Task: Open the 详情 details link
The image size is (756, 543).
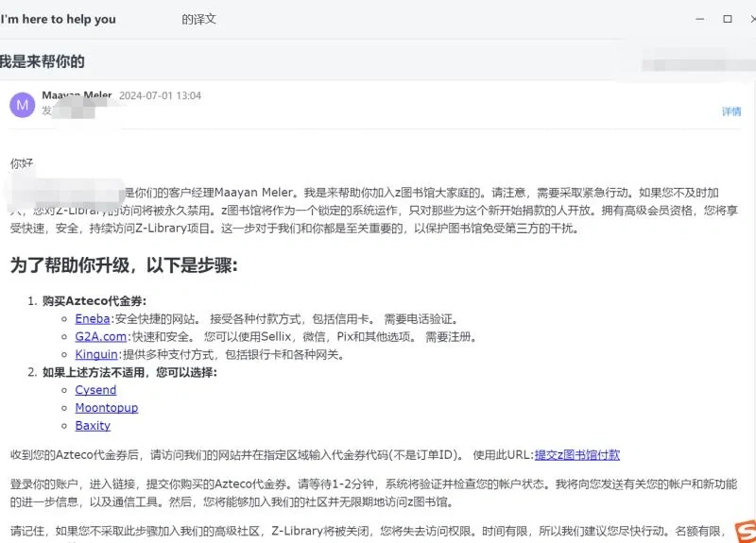Action: (x=730, y=111)
